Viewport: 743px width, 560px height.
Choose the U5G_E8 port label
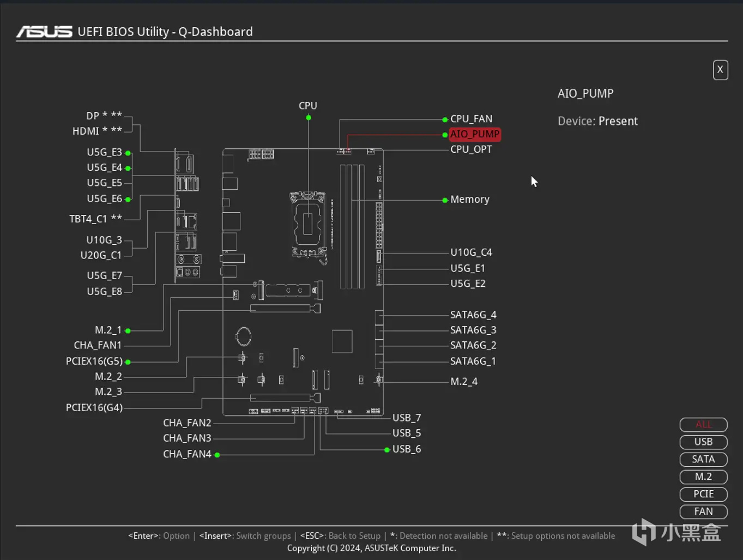click(x=104, y=291)
